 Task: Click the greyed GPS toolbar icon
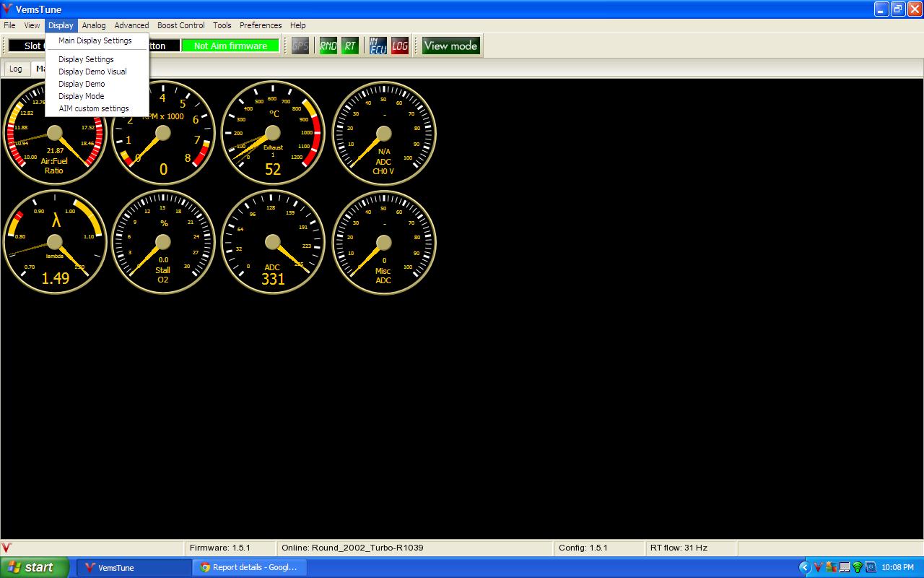click(x=300, y=46)
